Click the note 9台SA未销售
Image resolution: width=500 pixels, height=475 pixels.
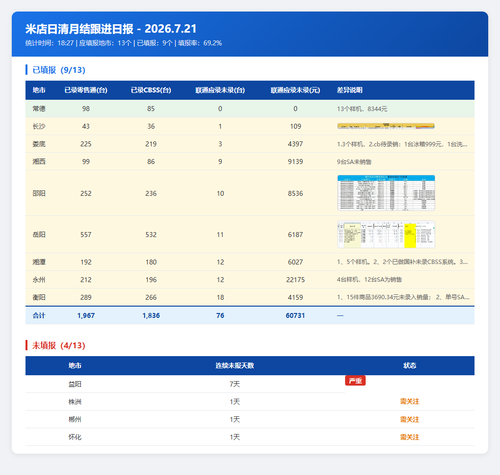click(x=354, y=162)
